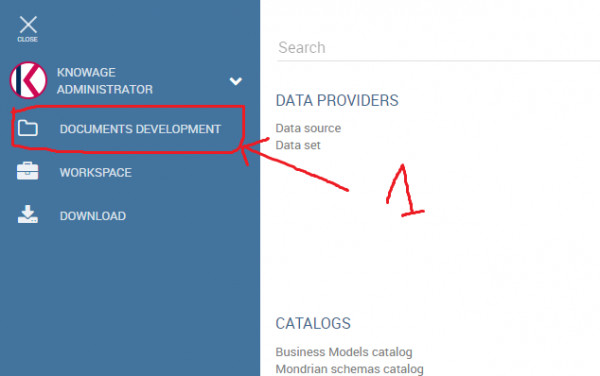
Task: Click the underline below the Search placeholder
Action: pos(438,60)
